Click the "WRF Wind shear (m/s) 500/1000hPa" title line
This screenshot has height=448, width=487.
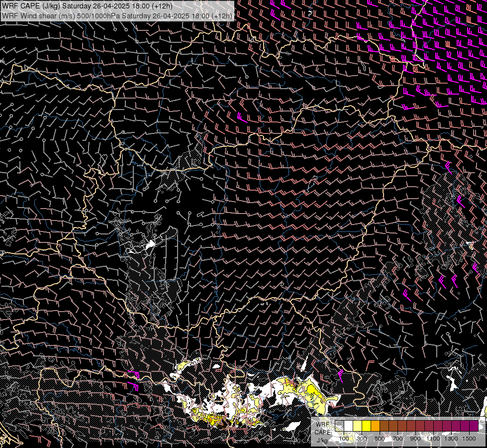pyautogui.click(x=116, y=16)
